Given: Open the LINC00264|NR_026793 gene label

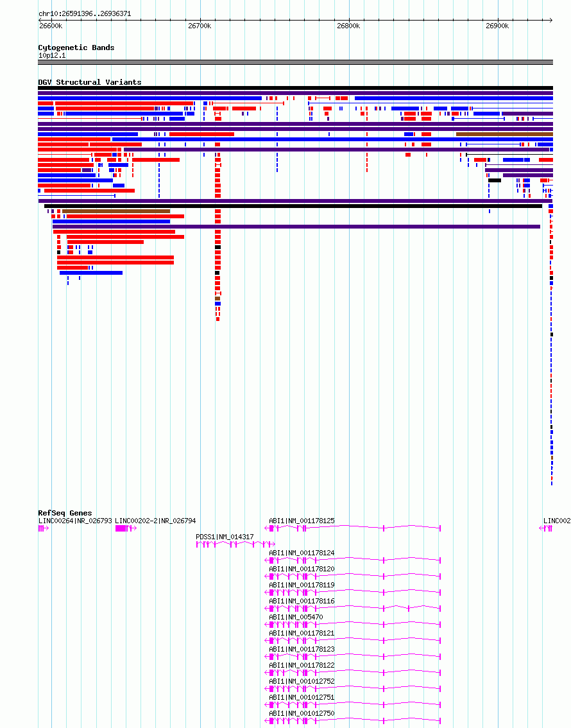Looking at the screenshot, I should click(75, 521).
